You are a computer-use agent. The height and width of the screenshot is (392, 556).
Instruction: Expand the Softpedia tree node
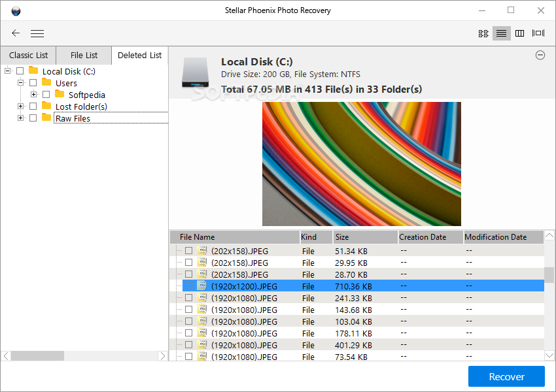33,95
